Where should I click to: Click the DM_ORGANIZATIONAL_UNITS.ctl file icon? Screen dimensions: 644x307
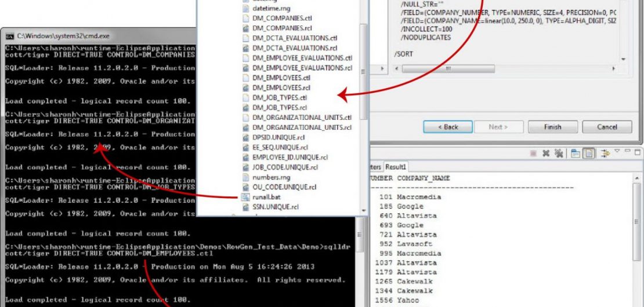pos(245,118)
